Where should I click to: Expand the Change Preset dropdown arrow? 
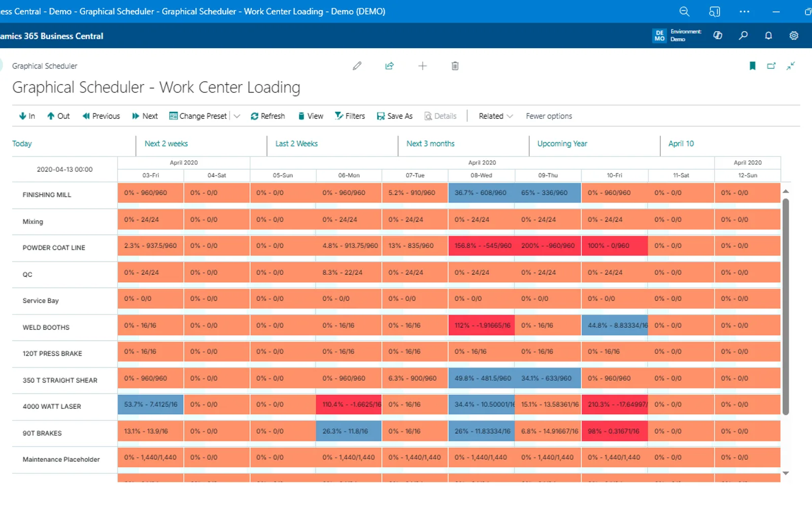(x=236, y=116)
